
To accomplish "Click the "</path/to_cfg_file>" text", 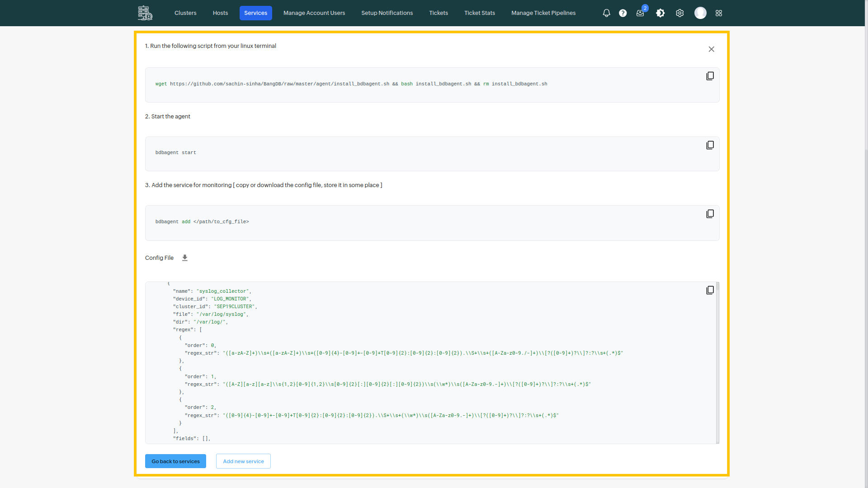I will tap(221, 222).
